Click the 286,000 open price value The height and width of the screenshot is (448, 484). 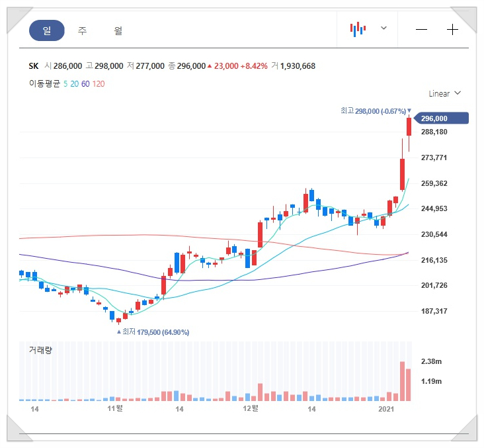tap(67, 66)
